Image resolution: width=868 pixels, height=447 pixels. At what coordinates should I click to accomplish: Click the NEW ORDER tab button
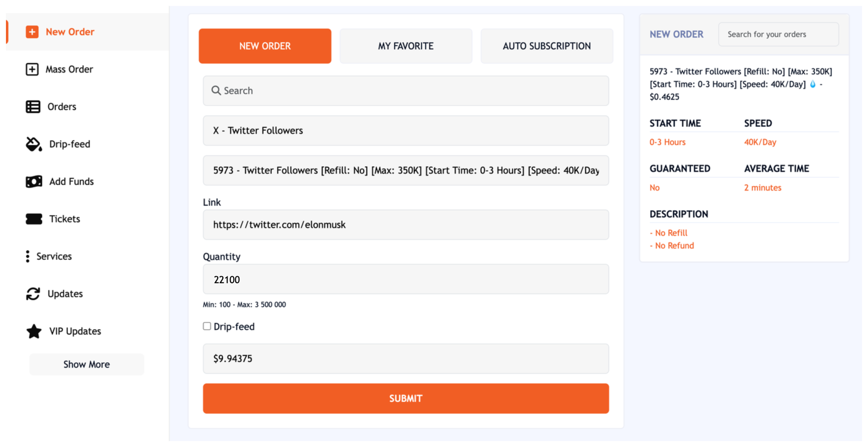pyautogui.click(x=265, y=46)
